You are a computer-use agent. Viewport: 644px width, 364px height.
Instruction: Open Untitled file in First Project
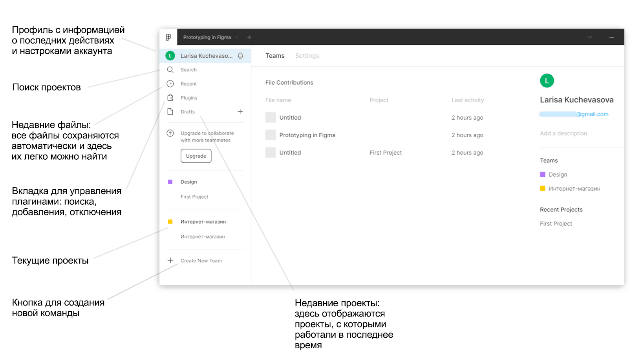click(x=374, y=153)
